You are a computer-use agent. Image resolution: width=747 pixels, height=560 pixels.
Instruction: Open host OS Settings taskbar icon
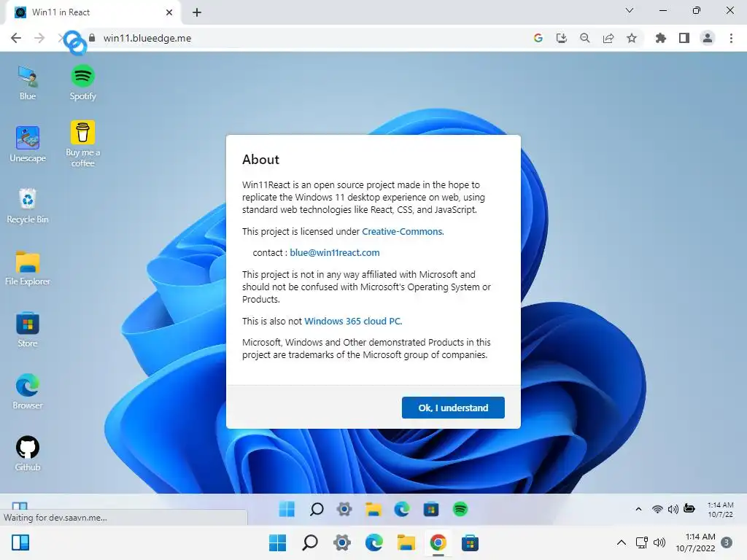pos(341,542)
